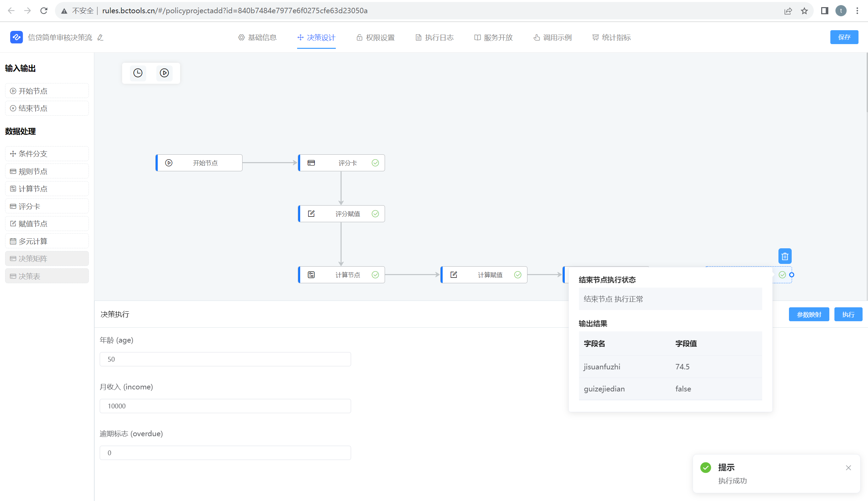Pick 计算节点 from the sidebar palette

[x=47, y=189]
